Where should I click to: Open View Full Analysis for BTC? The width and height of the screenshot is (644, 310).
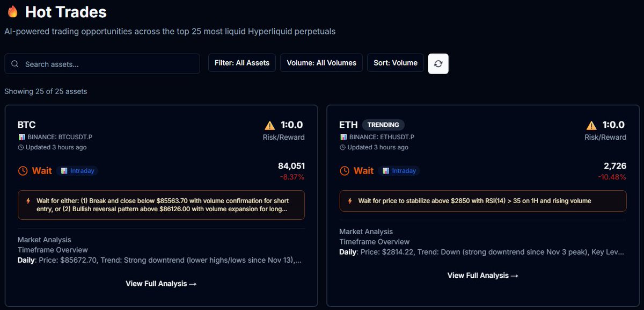pyautogui.click(x=161, y=283)
